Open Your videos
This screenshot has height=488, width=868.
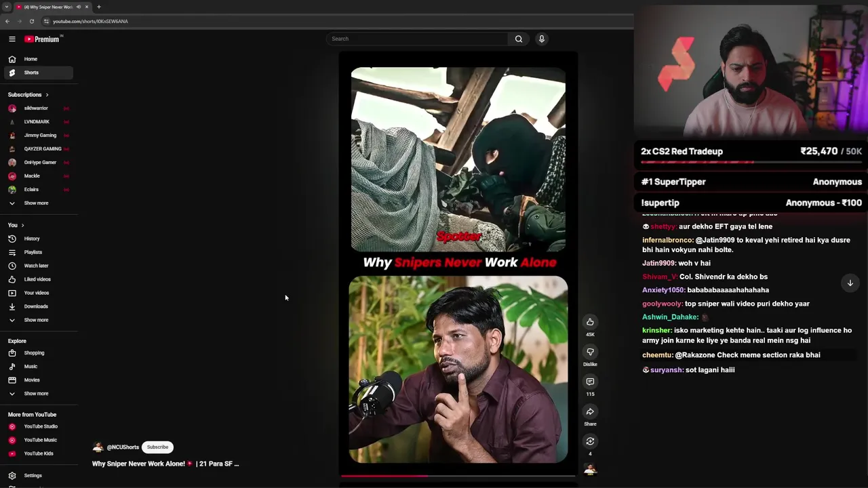tap(39, 293)
